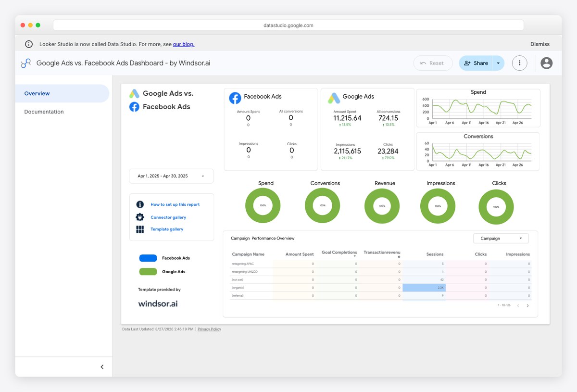Click the '1 - 10 / 26' pagination text
Viewport: 577px width, 392px height.
pos(504,305)
